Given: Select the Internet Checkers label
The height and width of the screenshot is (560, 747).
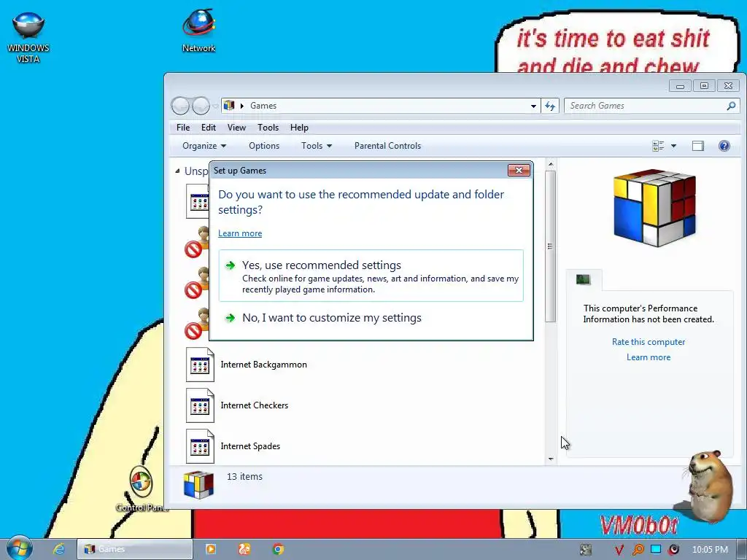Looking at the screenshot, I should (255, 405).
